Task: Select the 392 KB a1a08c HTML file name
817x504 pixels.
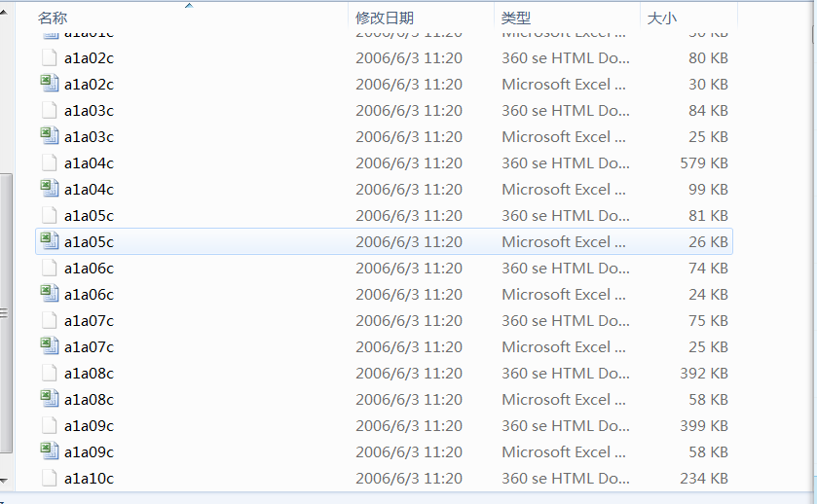Action: coord(89,373)
